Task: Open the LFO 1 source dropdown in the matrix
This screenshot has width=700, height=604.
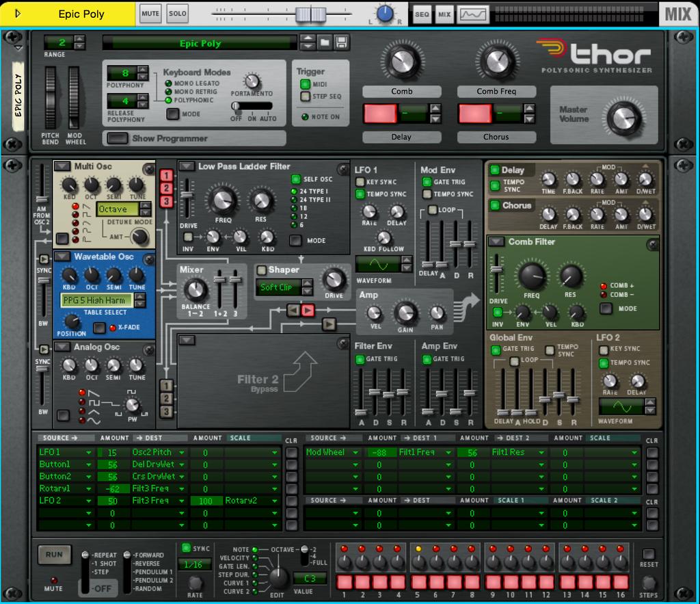Action: point(88,453)
